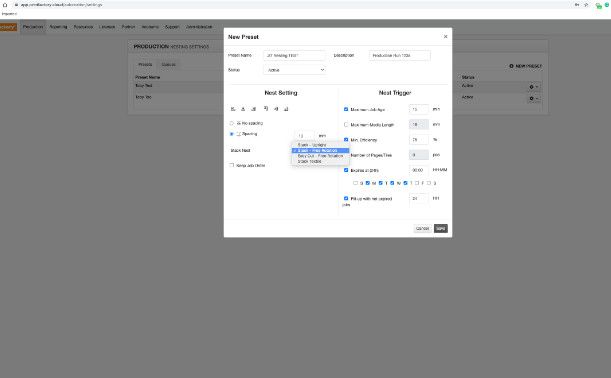Open the Support menu
Screen dimensions: 611x378
pyautogui.click(x=172, y=27)
